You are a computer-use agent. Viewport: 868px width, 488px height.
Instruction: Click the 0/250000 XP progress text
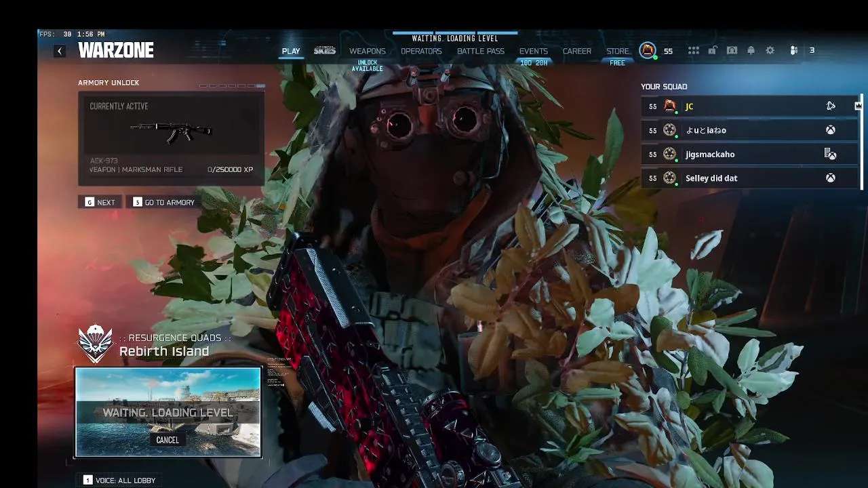click(230, 169)
